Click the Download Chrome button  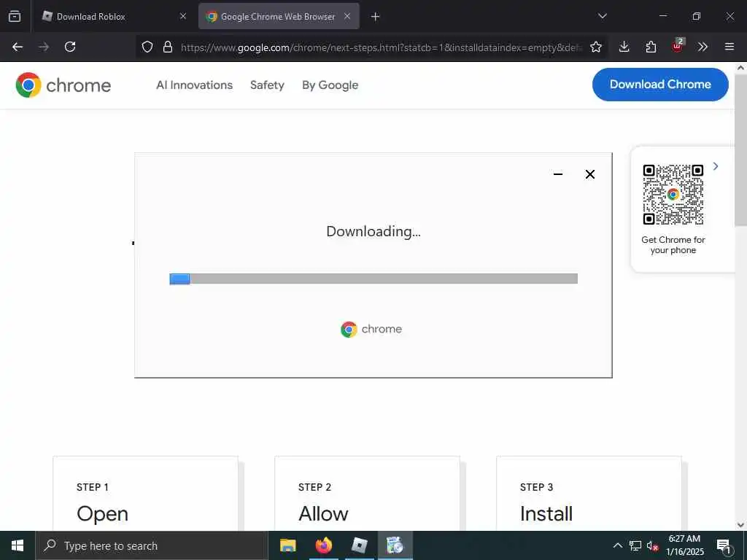click(x=660, y=85)
